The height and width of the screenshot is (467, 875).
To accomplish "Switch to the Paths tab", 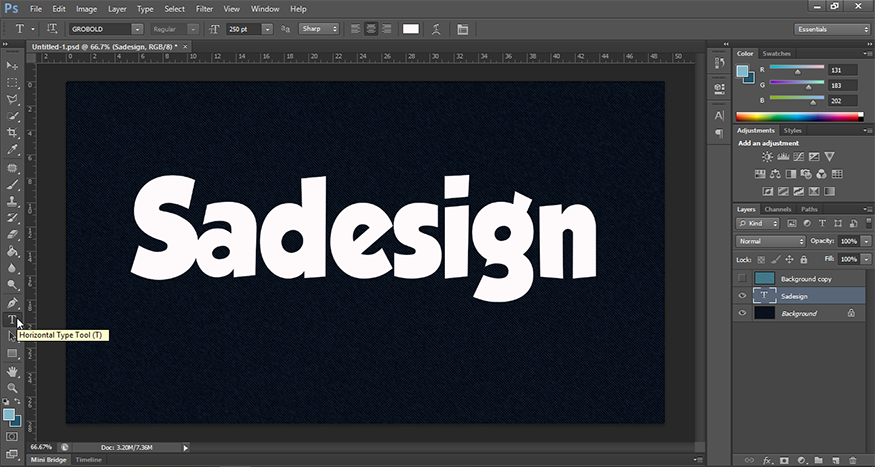I will [809, 209].
